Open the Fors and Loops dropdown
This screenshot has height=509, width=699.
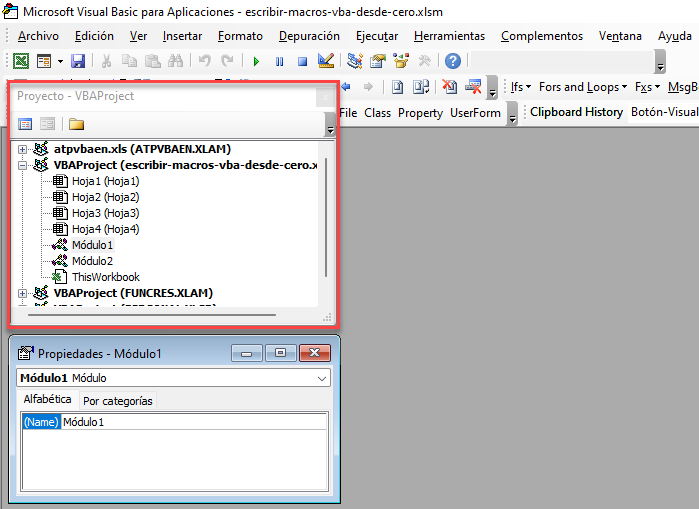point(583,87)
